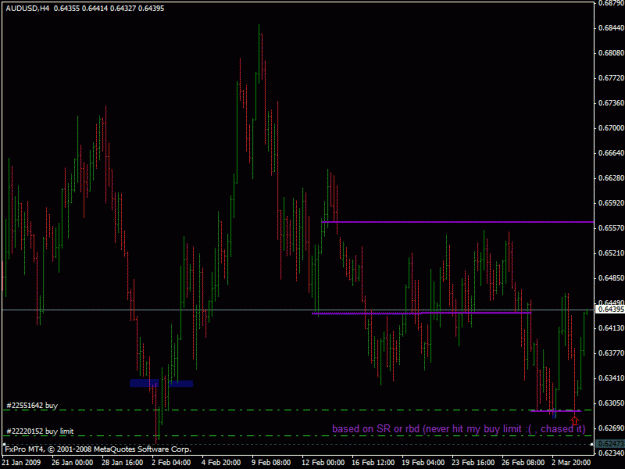625x469 pixels.
Task: Click the '9 Feb 08:00' time axis label
Action: (271, 462)
